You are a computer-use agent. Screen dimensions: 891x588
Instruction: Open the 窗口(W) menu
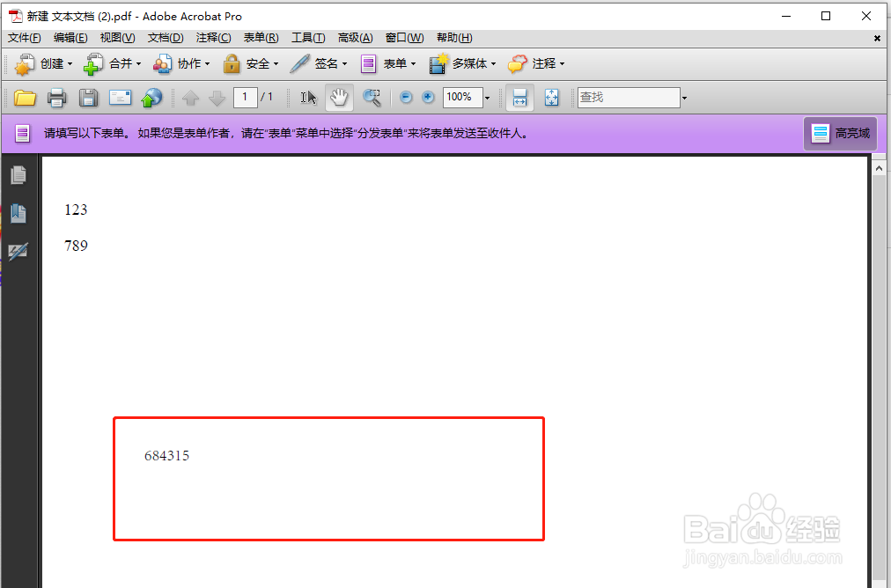point(405,38)
